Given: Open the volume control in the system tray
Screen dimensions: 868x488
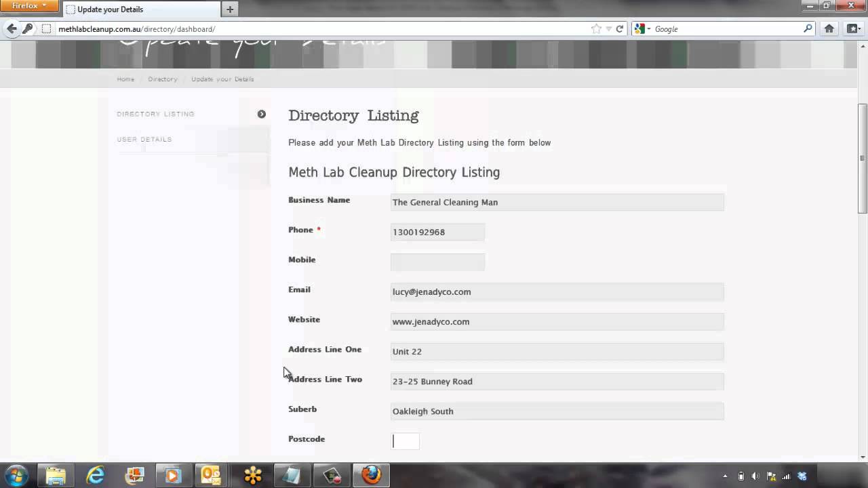Looking at the screenshot, I should tap(755, 476).
